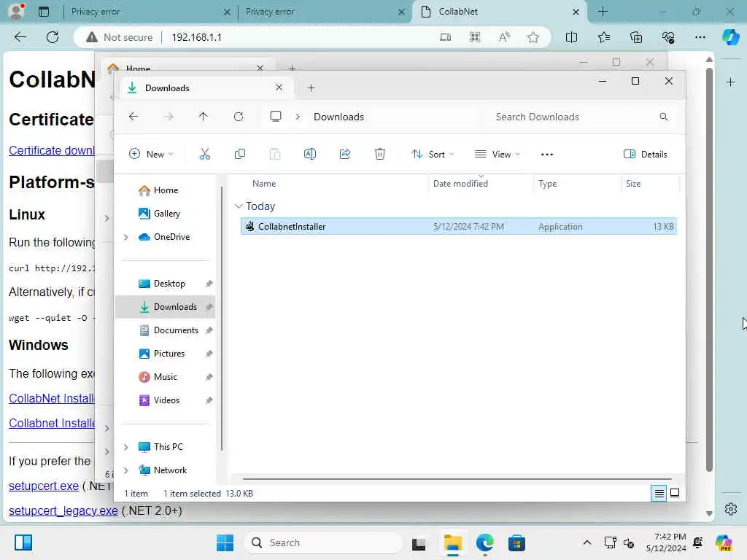Add page to favorites star in Edge address bar

533,37
